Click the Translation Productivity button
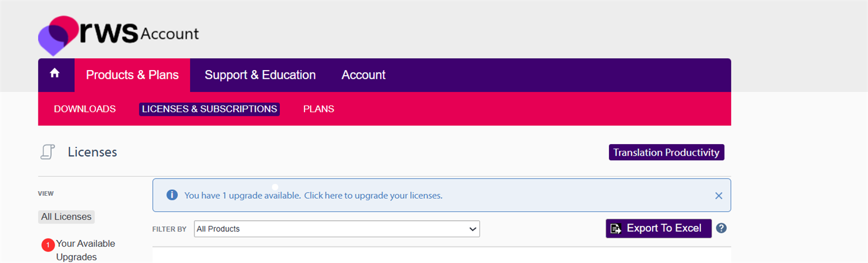The image size is (868, 263). (x=666, y=153)
